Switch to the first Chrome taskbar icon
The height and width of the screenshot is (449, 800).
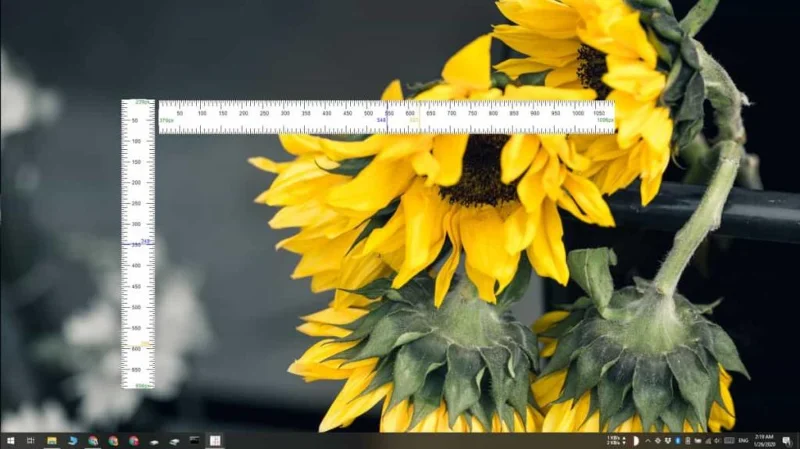pyautogui.click(x=92, y=441)
